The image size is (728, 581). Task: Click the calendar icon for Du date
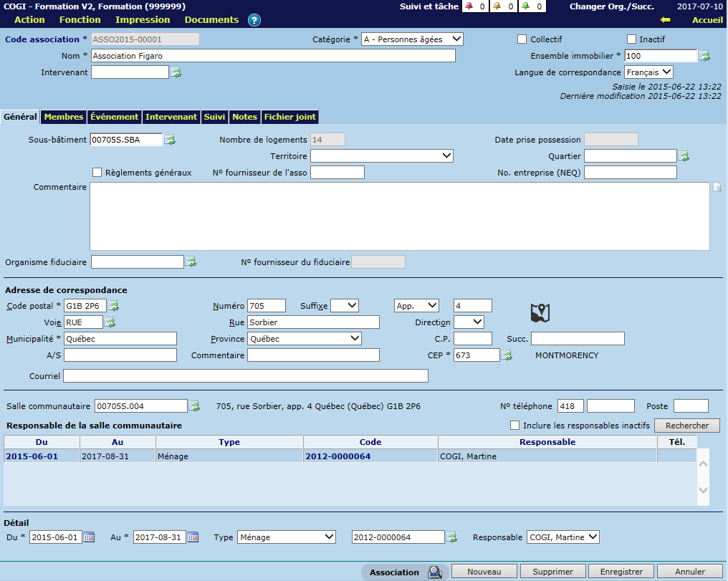point(89,537)
